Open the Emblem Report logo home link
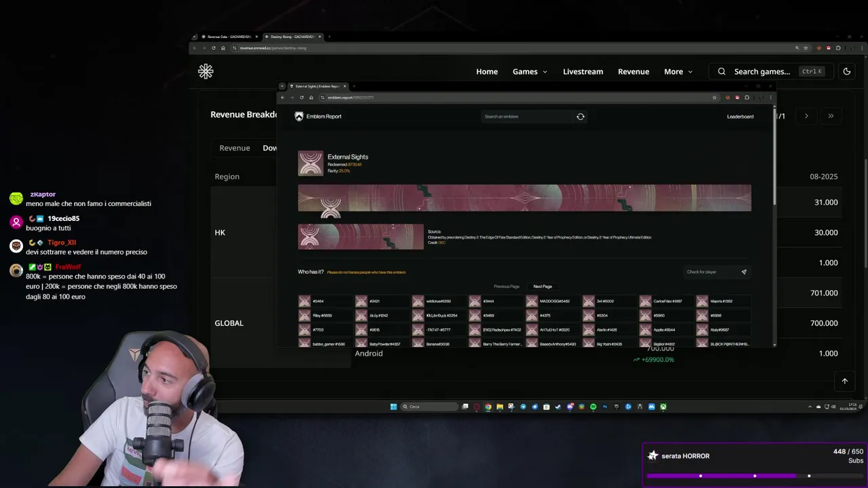The image size is (868, 488). pyautogui.click(x=318, y=117)
